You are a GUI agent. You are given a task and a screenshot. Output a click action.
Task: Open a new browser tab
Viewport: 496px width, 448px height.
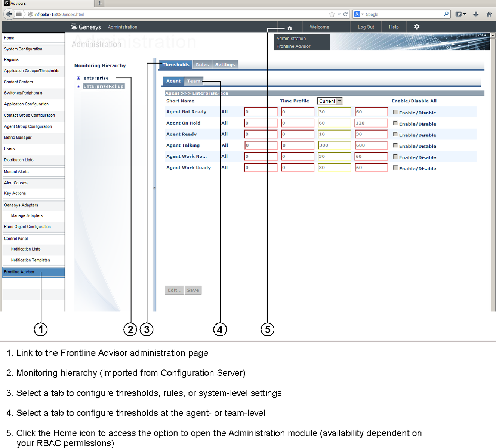99,3
